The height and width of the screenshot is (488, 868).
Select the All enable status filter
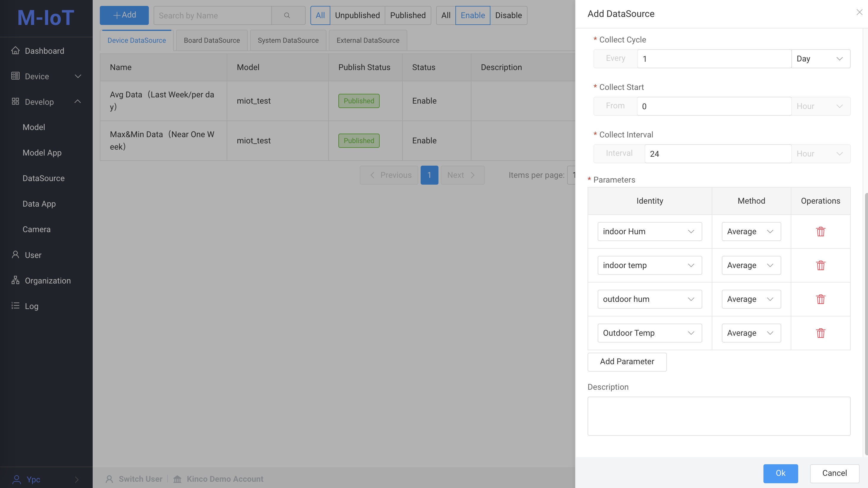coord(446,15)
